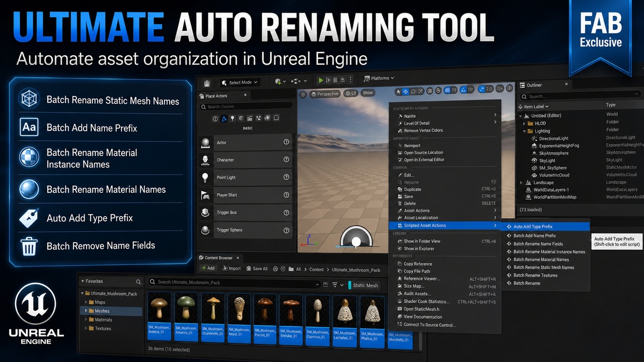Select the scale transform tool

click(x=420, y=91)
